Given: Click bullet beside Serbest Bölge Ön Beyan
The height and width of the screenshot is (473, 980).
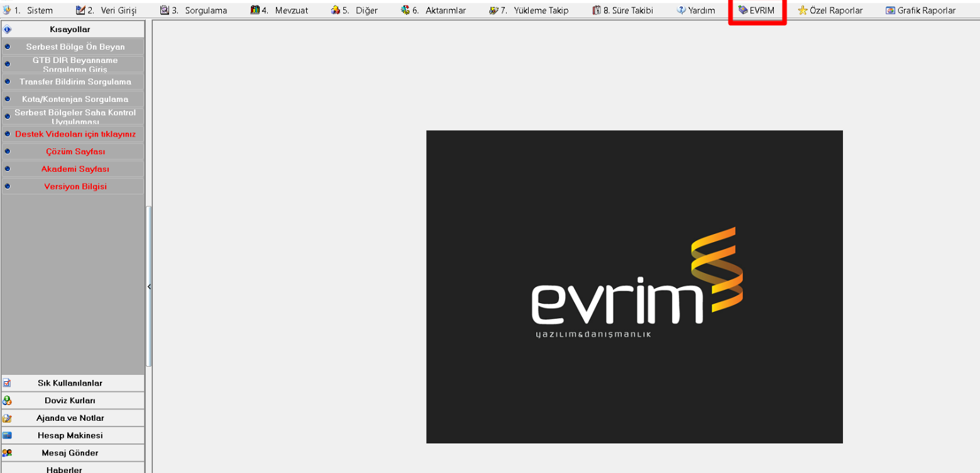Looking at the screenshot, I should point(8,47).
